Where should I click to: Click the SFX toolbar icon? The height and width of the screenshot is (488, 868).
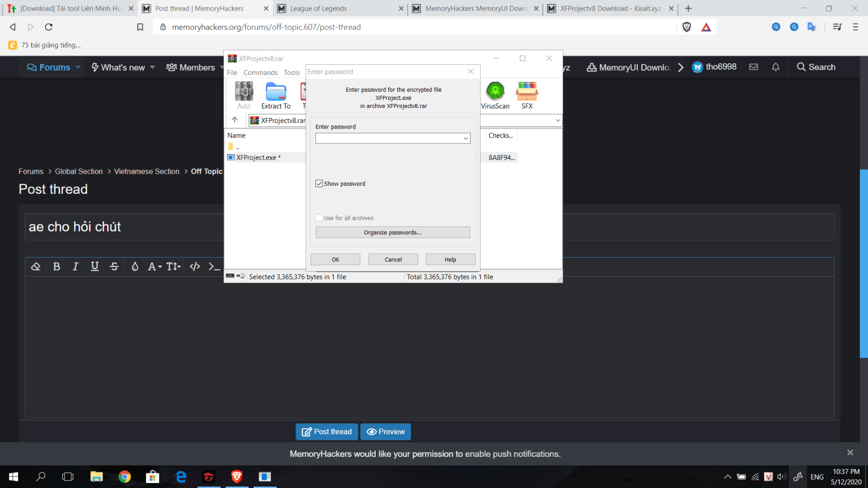click(527, 95)
